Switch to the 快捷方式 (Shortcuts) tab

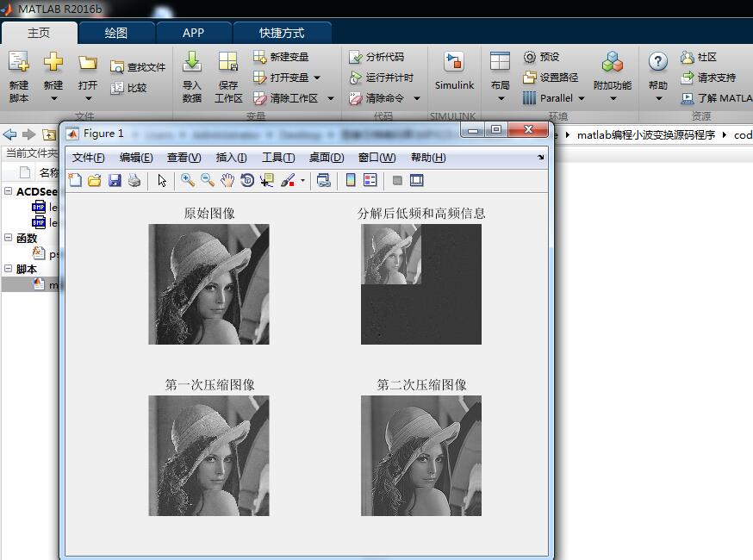coord(282,33)
